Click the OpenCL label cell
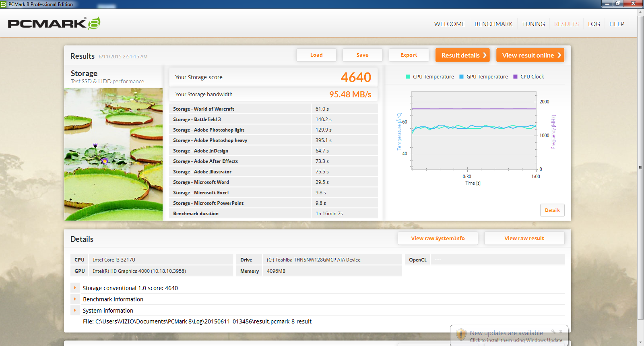 418,260
